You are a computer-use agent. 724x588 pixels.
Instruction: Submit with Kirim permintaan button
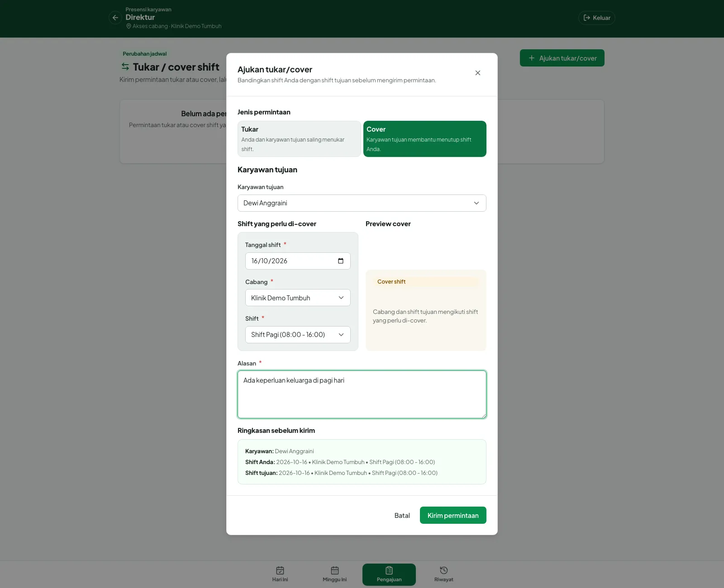click(x=453, y=515)
